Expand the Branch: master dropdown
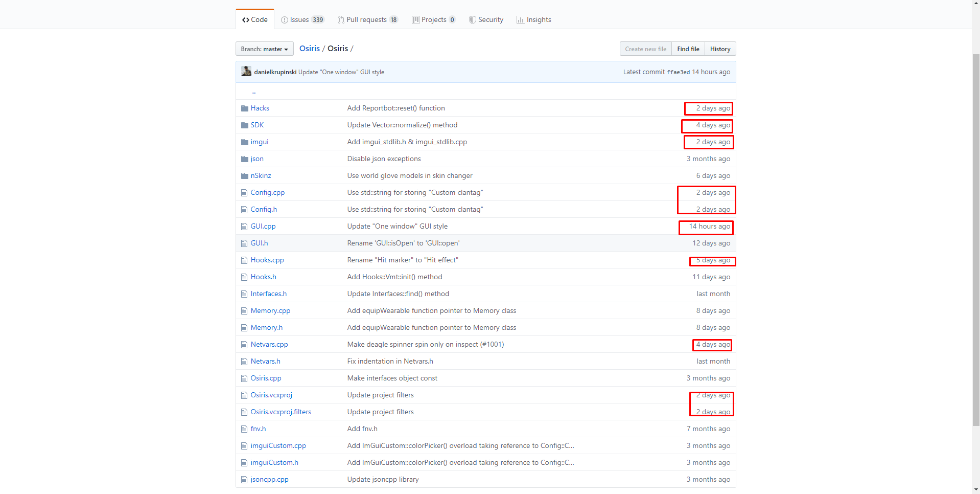 click(264, 49)
